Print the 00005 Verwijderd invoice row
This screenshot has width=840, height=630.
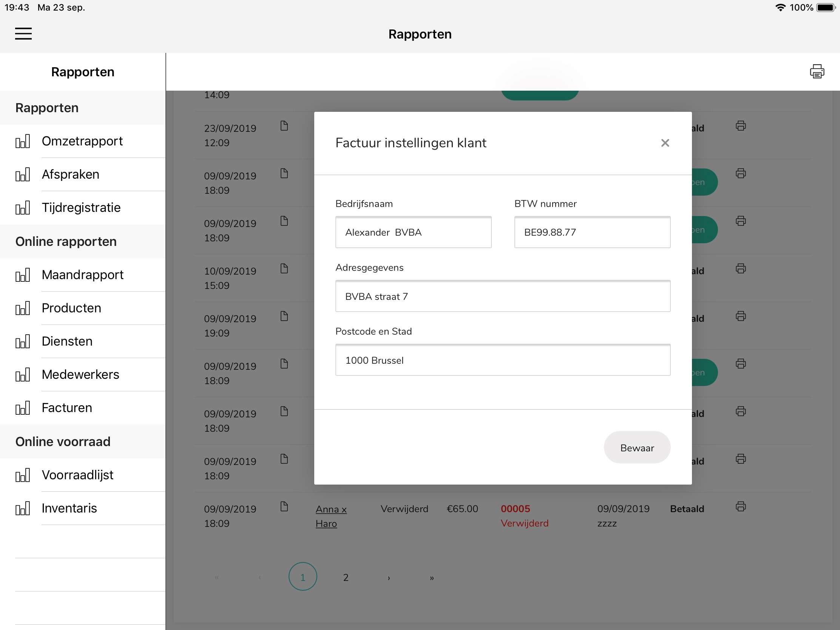coord(741,506)
